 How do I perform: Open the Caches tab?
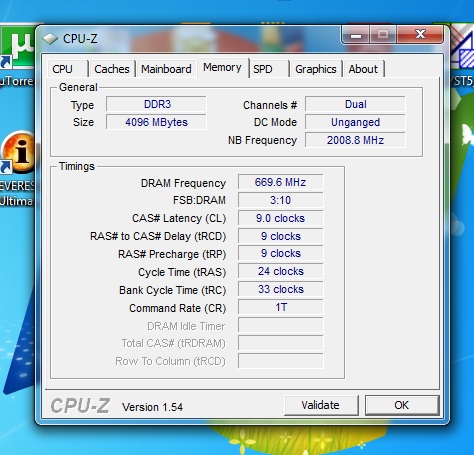tap(112, 69)
